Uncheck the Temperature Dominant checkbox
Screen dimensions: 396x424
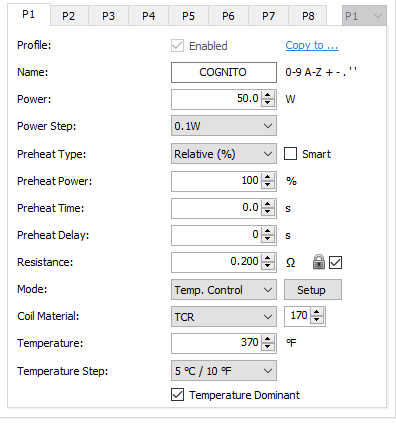click(x=177, y=395)
